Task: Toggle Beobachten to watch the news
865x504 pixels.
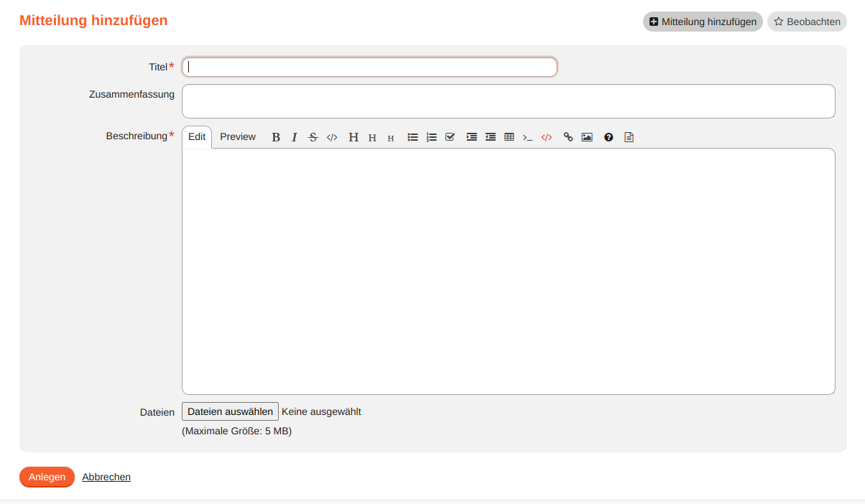Action: click(807, 22)
